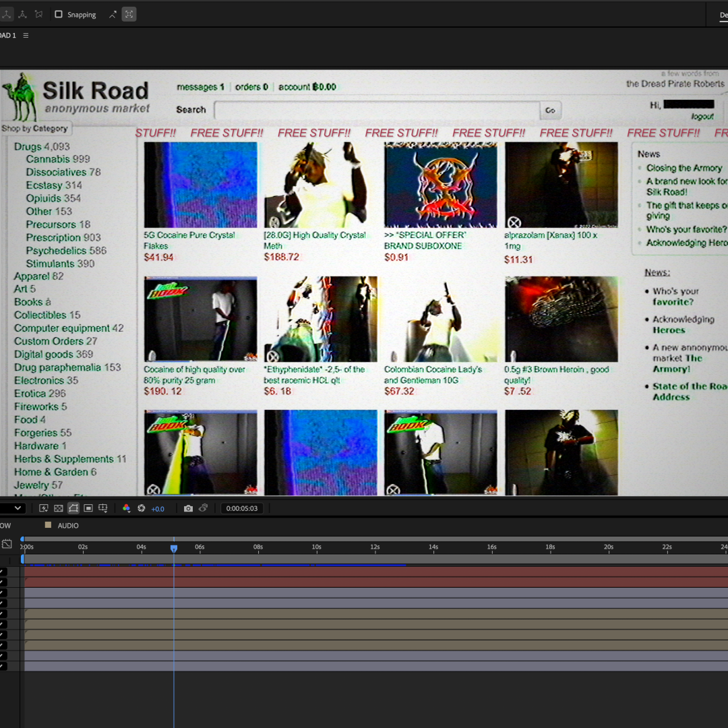Open grid and guide options dropdown
Viewport: 728px width, 728px height.
point(103,508)
